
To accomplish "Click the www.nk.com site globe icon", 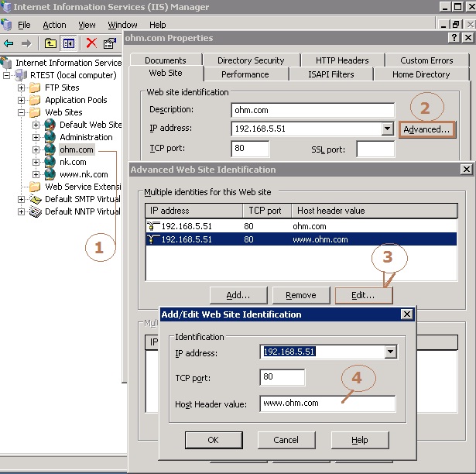I will (50, 174).
